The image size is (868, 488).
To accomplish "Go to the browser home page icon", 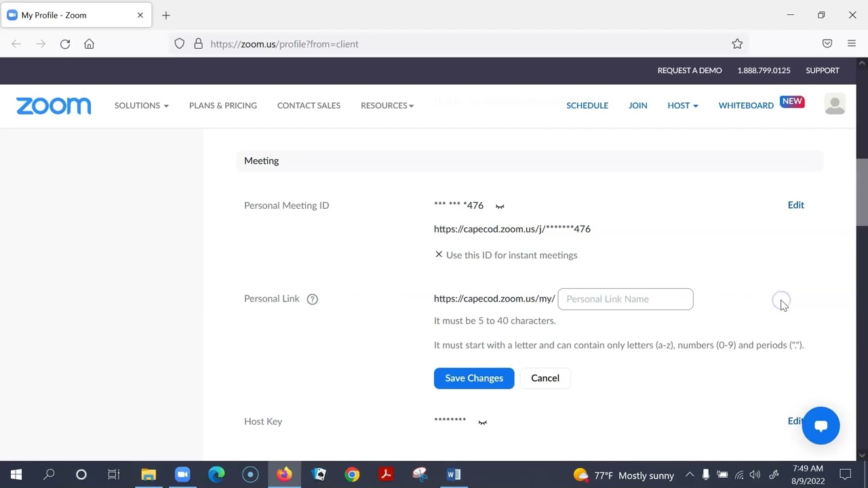I will click(x=89, y=44).
